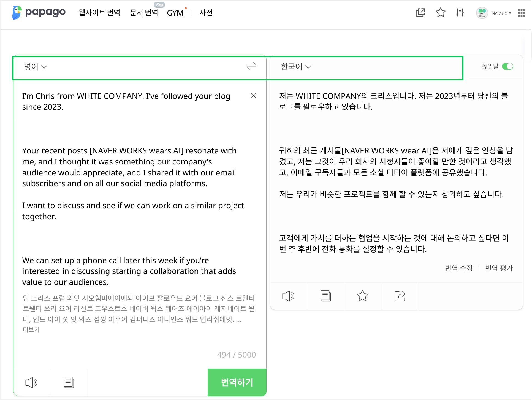This screenshot has width=532, height=400.
Task: Open the 문서 번역 menu
Action: (144, 13)
